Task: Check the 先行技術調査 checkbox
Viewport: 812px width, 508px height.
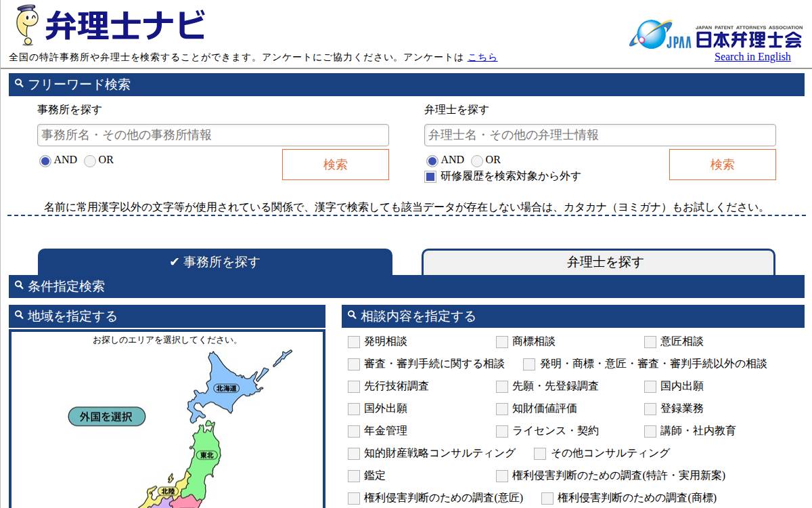Action: pos(354,387)
